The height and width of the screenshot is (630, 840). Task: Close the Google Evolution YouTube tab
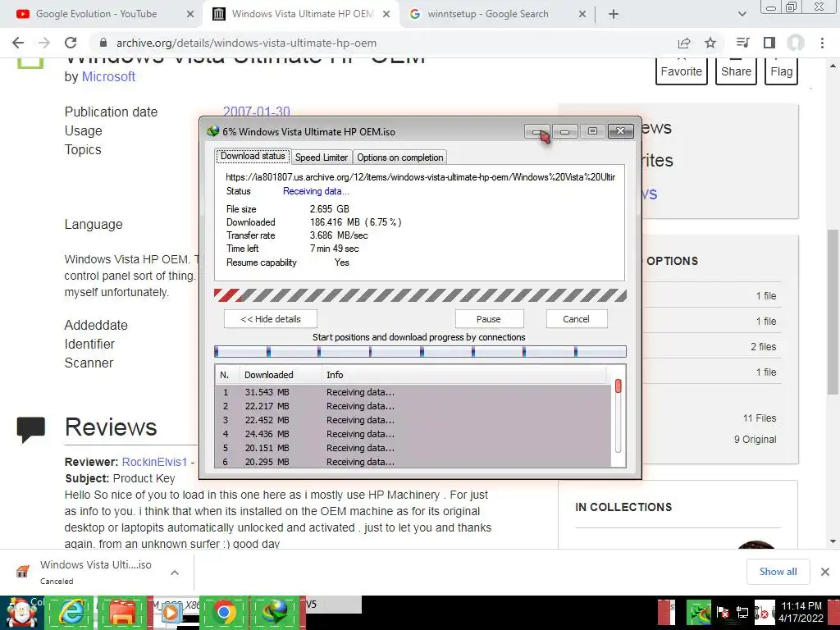pos(190,14)
